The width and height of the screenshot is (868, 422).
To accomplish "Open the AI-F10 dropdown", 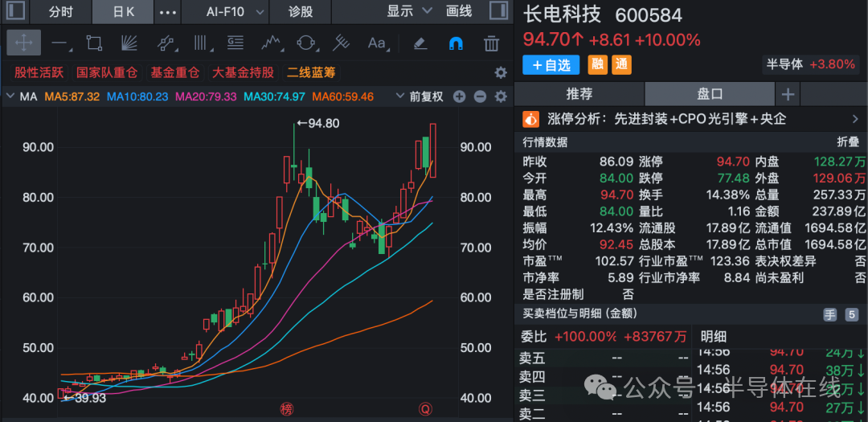I will tap(225, 11).
